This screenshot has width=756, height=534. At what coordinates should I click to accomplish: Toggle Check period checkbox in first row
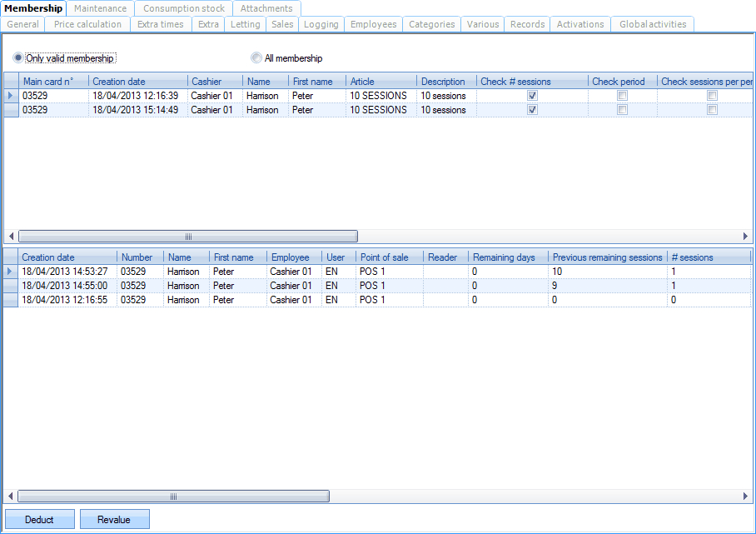coord(621,96)
